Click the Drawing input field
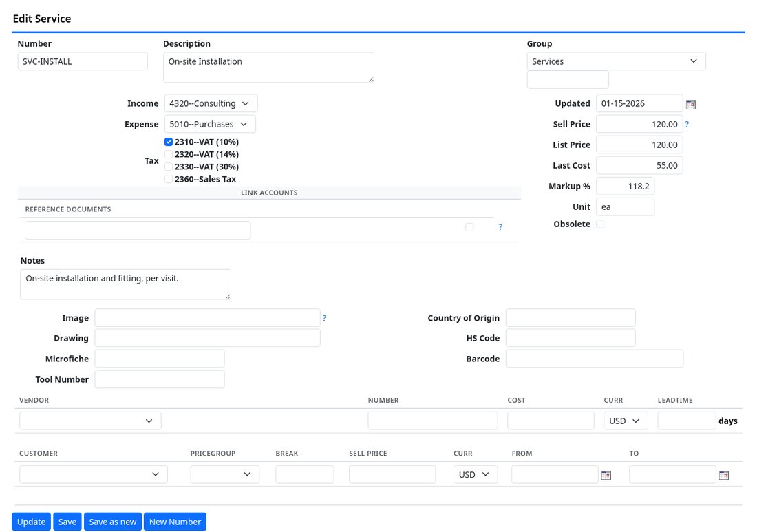The height and width of the screenshot is (532, 757). pyautogui.click(x=208, y=338)
